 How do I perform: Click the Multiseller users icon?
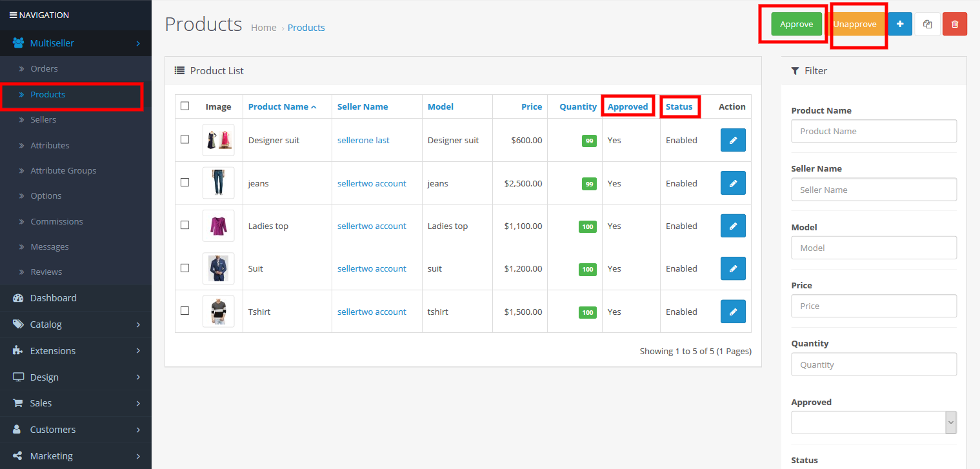19,43
